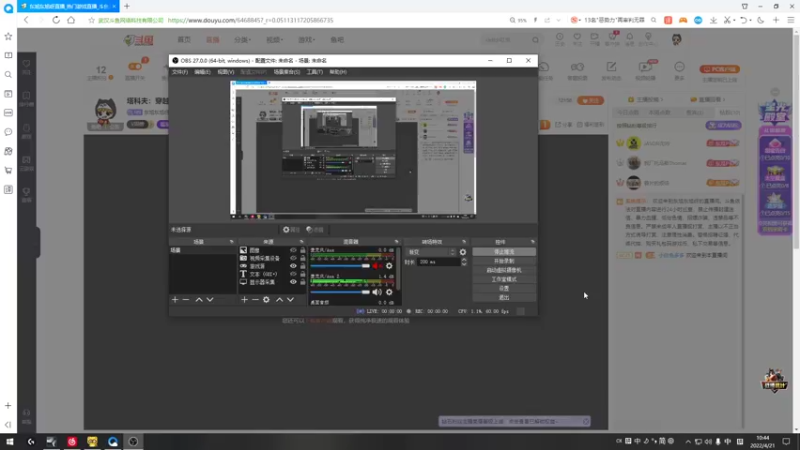Open the Help (帮助) menu in OBS
Image resolution: width=800 pixels, height=450 pixels.
pyautogui.click(x=338, y=72)
